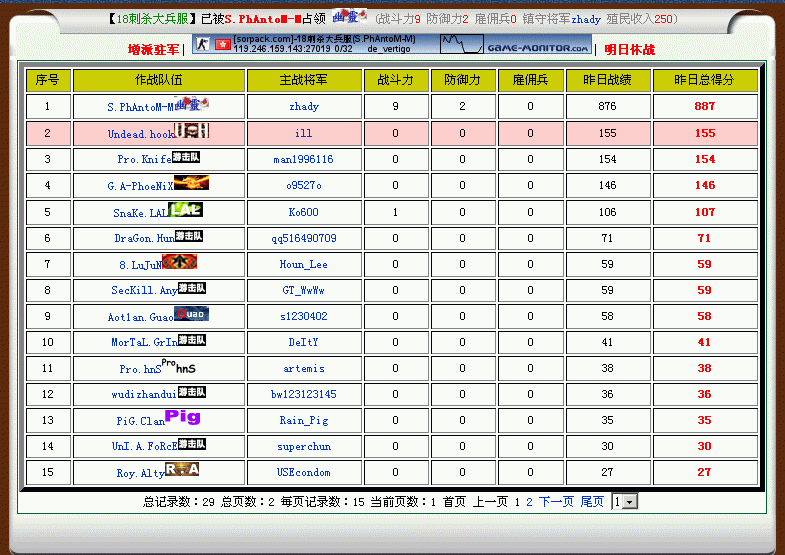Click the Undead.hook clan badge image
The width and height of the screenshot is (785, 555).
[192, 130]
